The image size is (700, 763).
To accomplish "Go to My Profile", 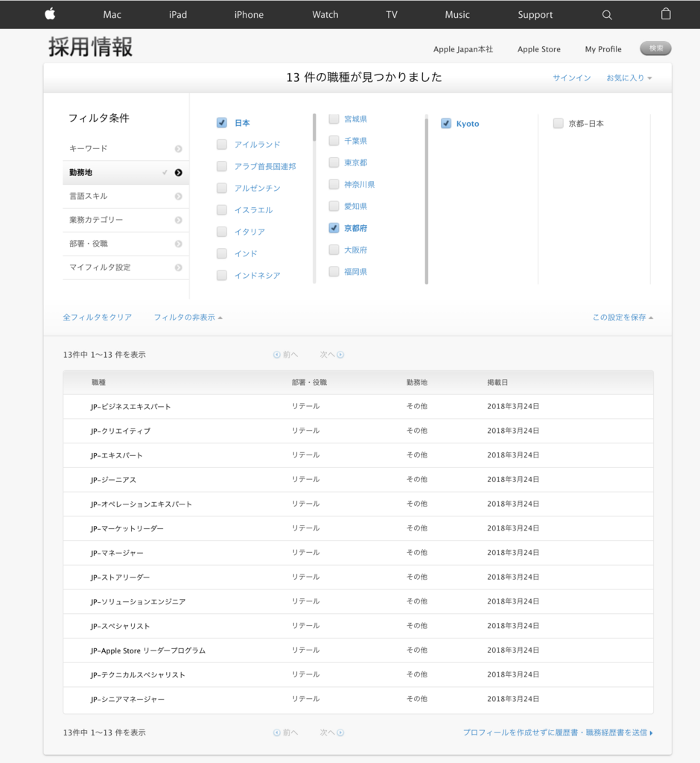I will [603, 49].
